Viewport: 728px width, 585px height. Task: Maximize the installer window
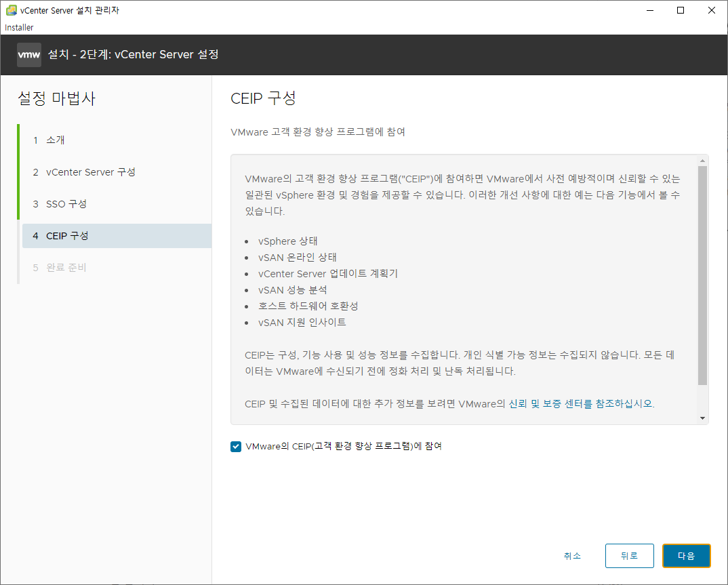pos(681,10)
